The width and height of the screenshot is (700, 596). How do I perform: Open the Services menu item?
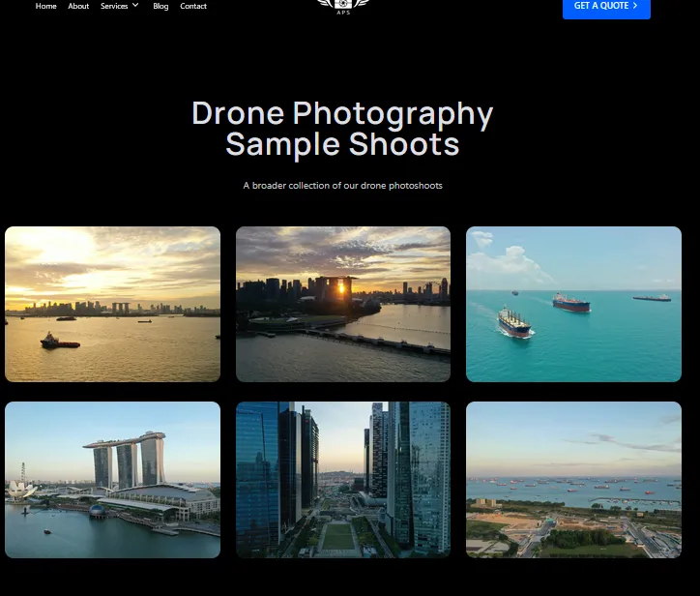coord(114,6)
